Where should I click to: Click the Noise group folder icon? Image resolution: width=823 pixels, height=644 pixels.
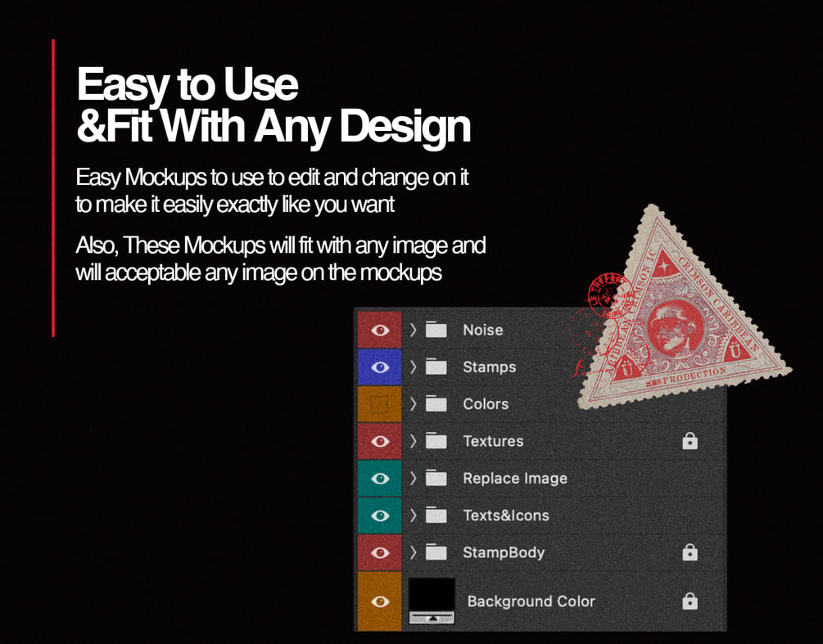(x=436, y=329)
